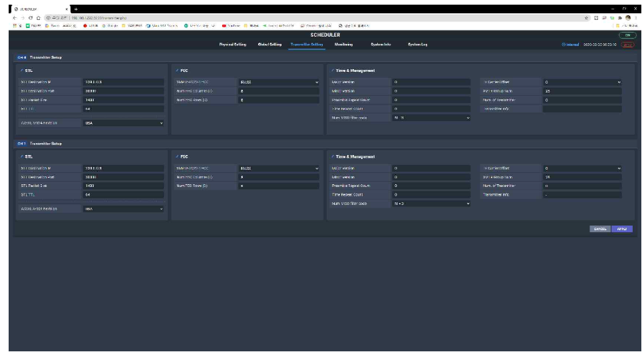
Task: Open the Chrome three-dot menu
Action: tap(636, 18)
